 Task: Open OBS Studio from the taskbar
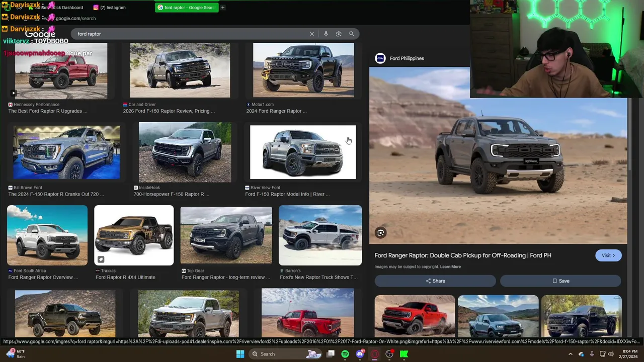(x=389, y=354)
